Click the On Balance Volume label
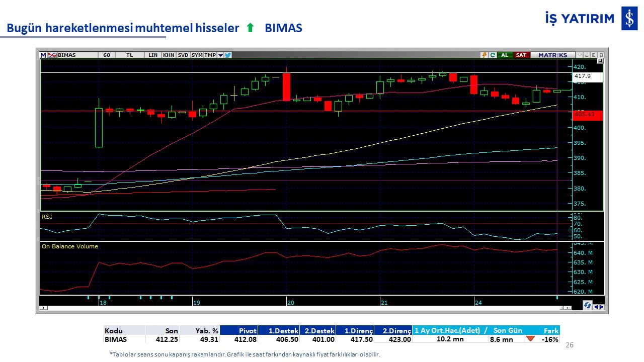Viewport: 644px width, 362px height. tap(70, 246)
